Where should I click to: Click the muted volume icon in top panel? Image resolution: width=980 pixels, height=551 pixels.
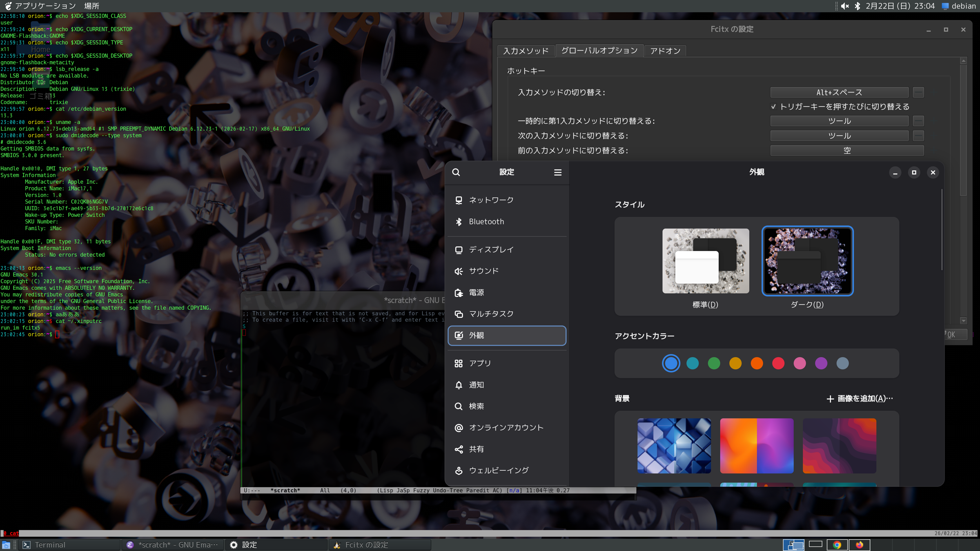pyautogui.click(x=845, y=6)
